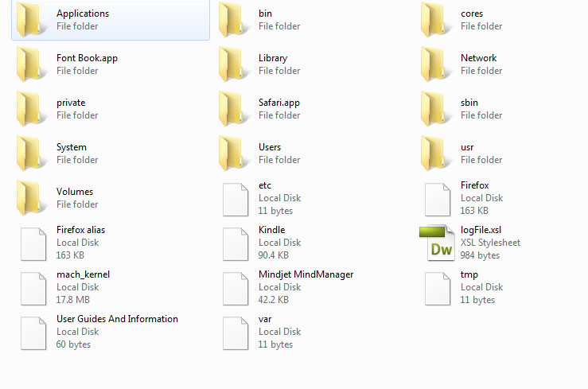Click the 'Library' folder name
The image size is (588, 389).
(x=273, y=58)
